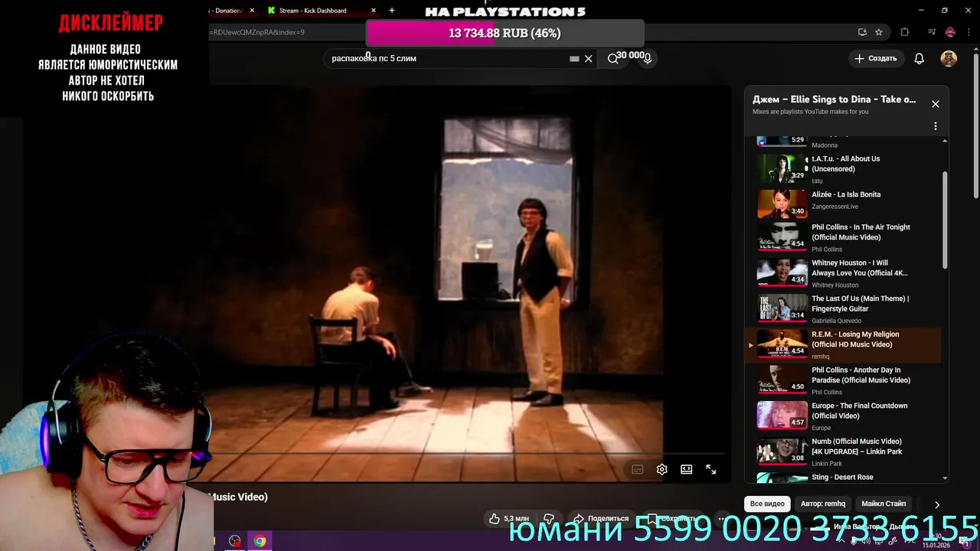Start voice search with microphone icon
This screenshot has width=980, height=551.
[x=647, y=59]
